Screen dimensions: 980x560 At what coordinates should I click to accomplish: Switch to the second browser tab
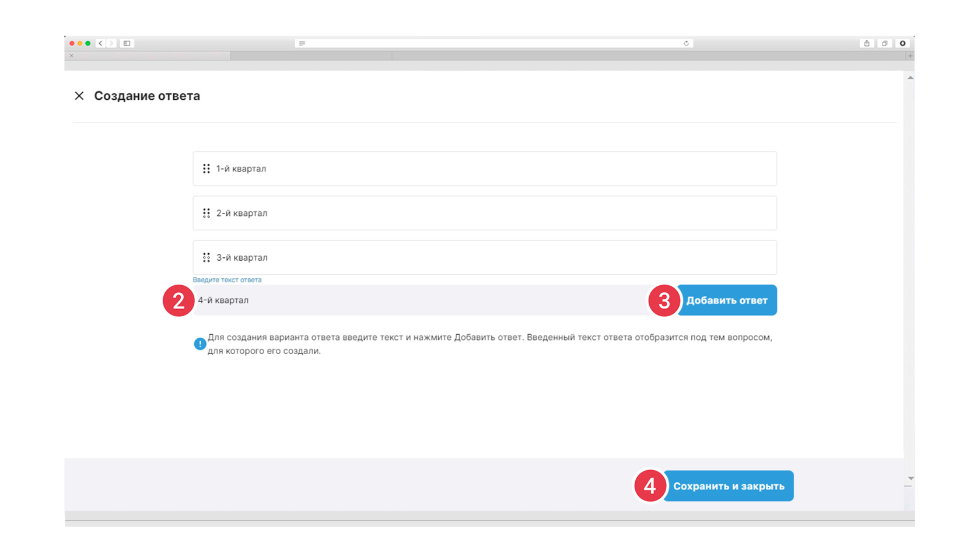click(x=311, y=56)
